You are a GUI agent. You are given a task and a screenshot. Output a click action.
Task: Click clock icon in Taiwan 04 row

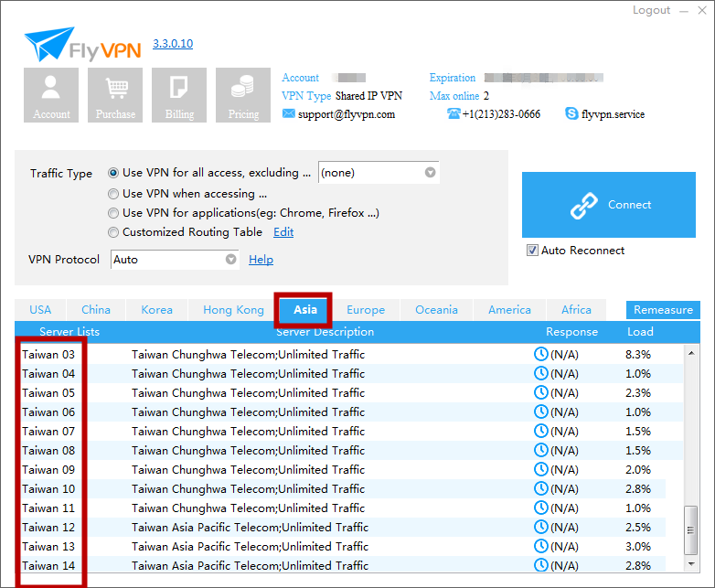[x=540, y=373]
